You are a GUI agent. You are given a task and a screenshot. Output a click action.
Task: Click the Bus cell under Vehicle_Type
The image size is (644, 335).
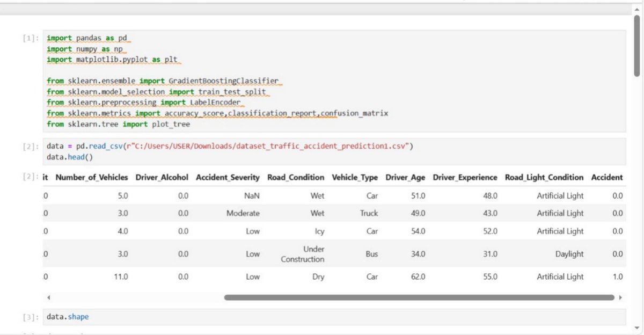(372, 254)
